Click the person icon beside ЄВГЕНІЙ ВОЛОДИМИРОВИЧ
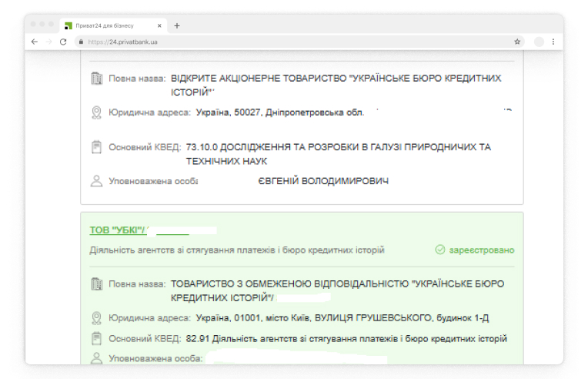The height and width of the screenshot is (379, 588). tap(97, 181)
